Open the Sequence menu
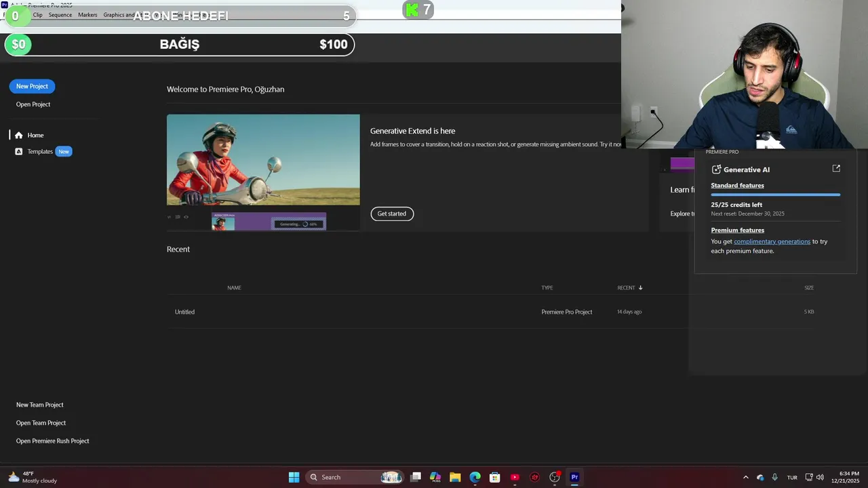The width and height of the screenshot is (868, 488). point(60,15)
